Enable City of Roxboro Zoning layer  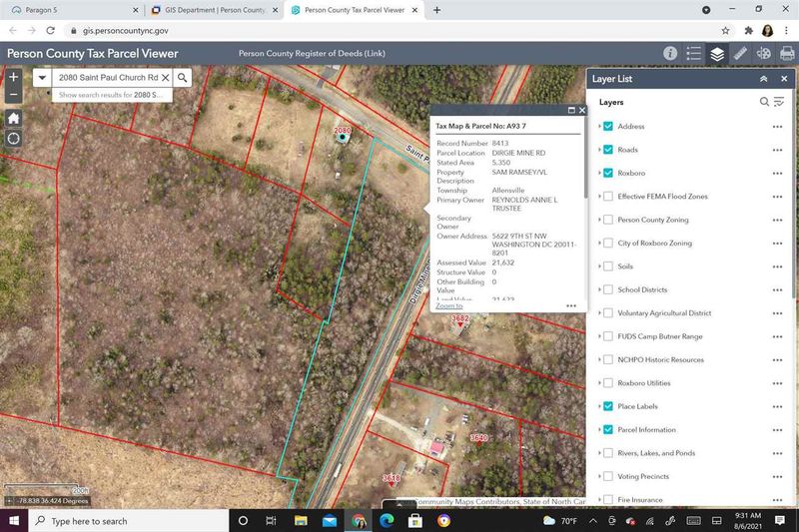coord(608,244)
